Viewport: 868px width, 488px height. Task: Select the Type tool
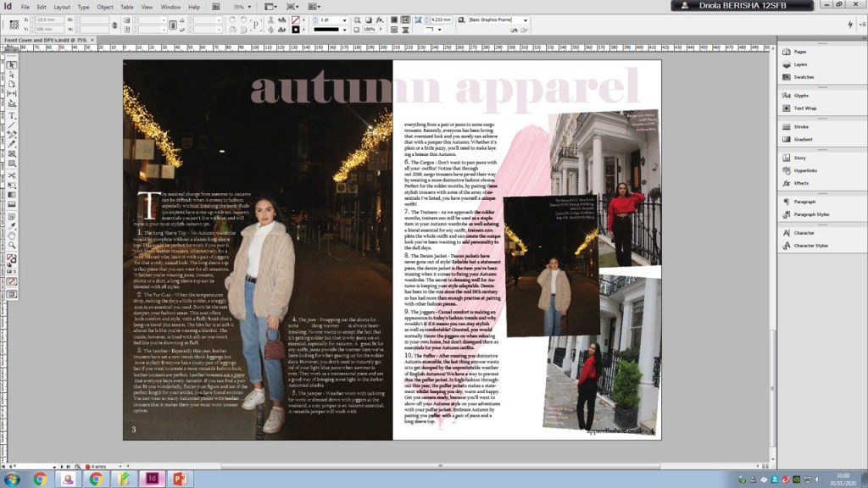pyautogui.click(x=12, y=116)
